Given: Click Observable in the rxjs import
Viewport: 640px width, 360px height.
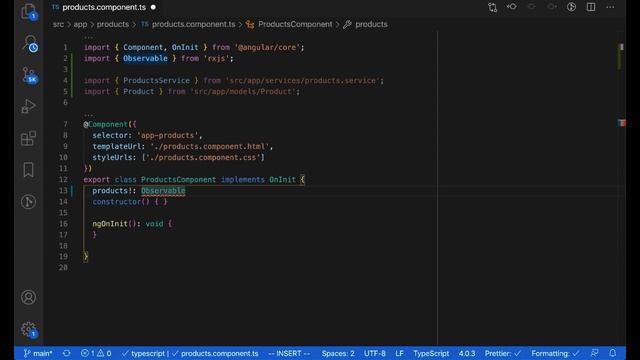Looking at the screenshot, I should pyautogui.click(x=145, y=58).
